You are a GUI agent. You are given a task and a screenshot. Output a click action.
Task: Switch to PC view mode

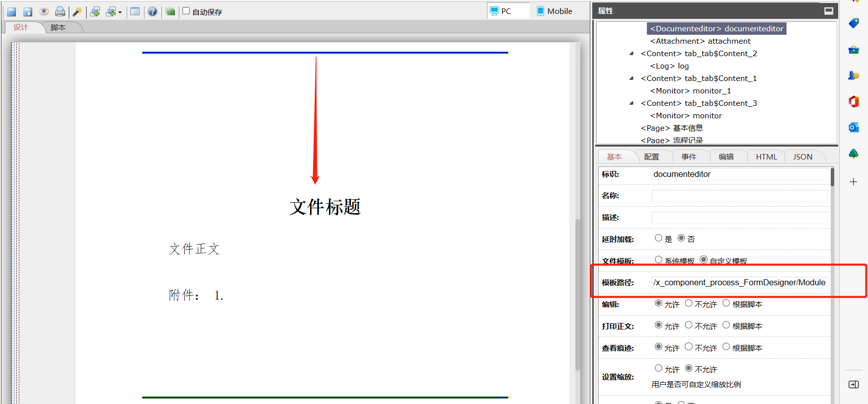pos(508,11)
